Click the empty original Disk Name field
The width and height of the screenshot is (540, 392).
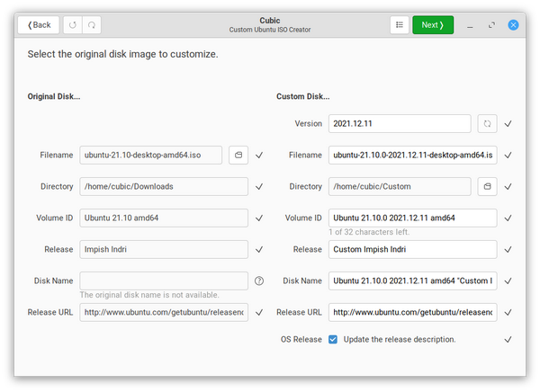click(164, 281)
